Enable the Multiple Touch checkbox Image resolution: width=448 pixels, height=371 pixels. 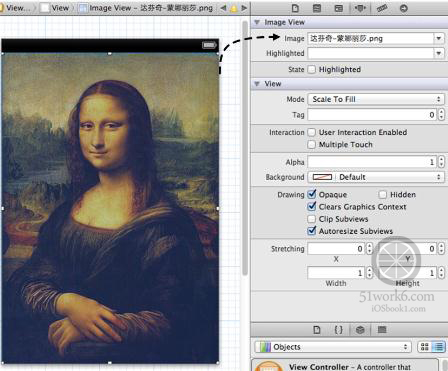point(311,144)
